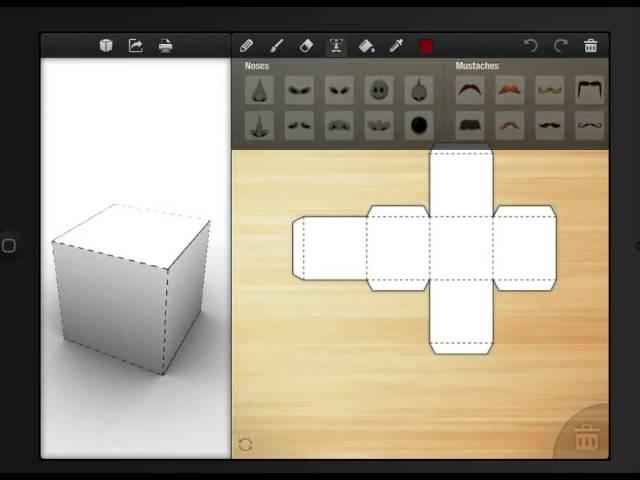
Task: Tap the share export icon
Action: (x=136, y=45)
